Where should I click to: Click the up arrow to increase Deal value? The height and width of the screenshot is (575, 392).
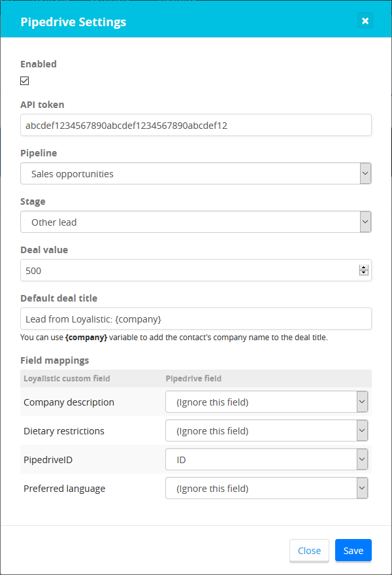(364, 267)
